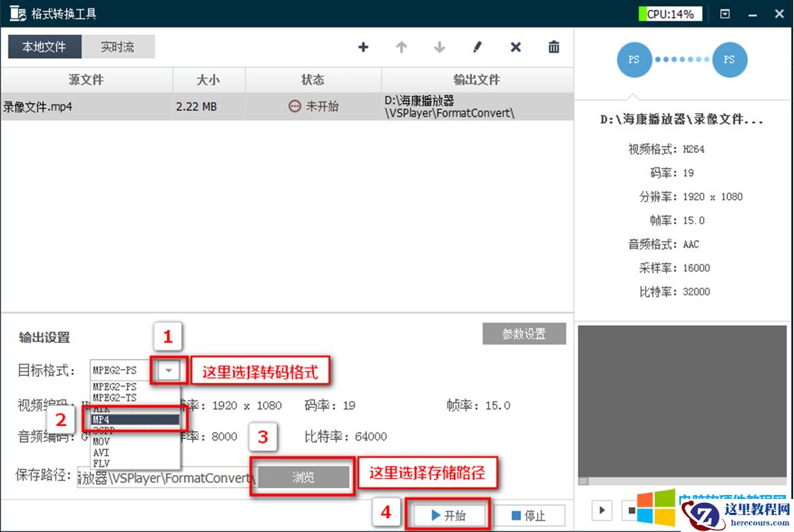This screenshot has height=532, width=794.
Task: Click the 停止 stop button
Action: pyautogui.click(x=529, y=515)
